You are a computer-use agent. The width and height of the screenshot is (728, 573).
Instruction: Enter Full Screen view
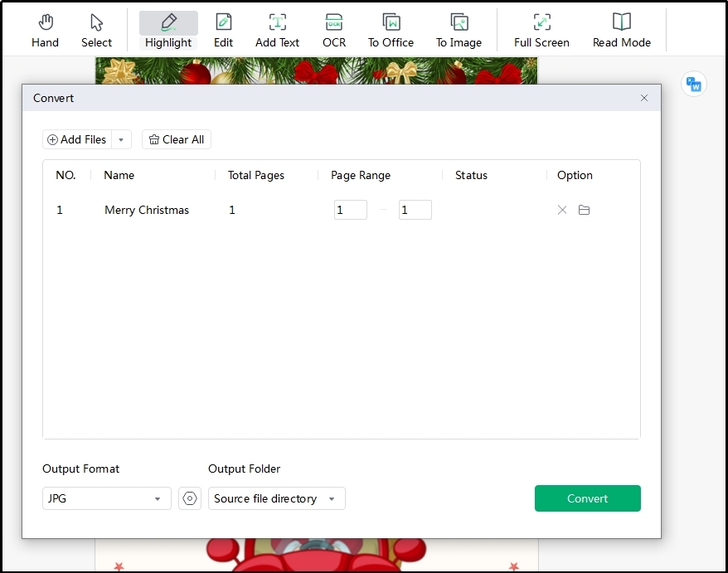pos(541,31)
